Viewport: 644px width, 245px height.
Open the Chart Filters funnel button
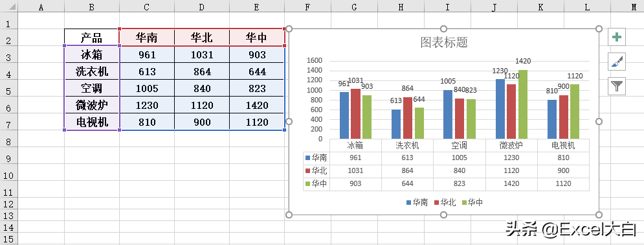point(616,86)
